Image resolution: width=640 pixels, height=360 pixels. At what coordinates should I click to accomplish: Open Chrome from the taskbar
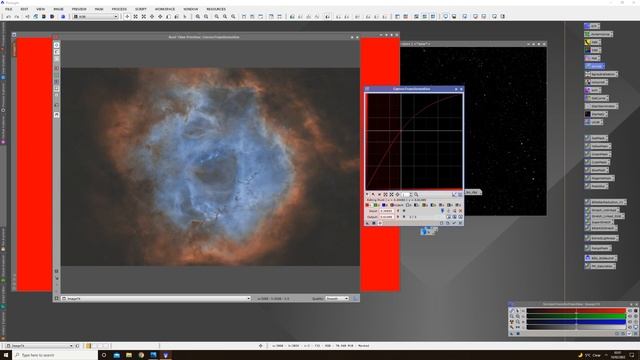point(141,355)
